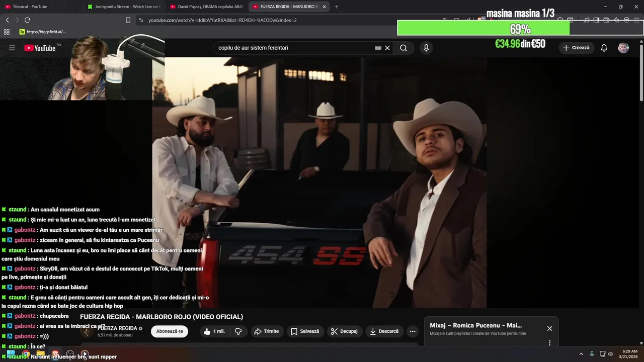644x362 pixels.
Task: Go forward in browser history
Action: pyautogui.click(x=17, y=20)
